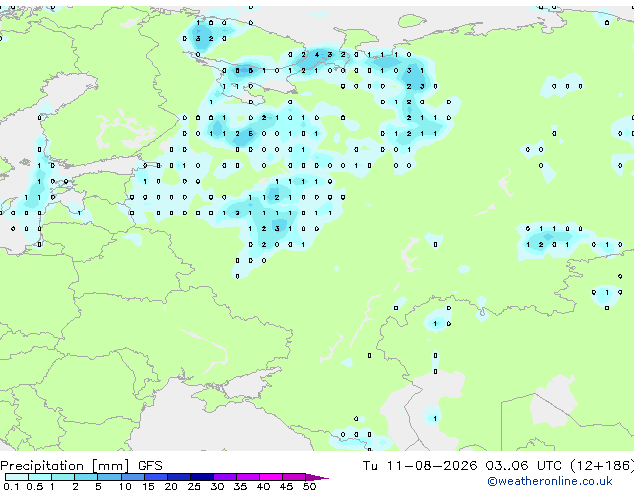Screen dimensions: 634x490
Task: Click the 0.5 to 1 mm legend swatch
Action: tap(40, 477)
